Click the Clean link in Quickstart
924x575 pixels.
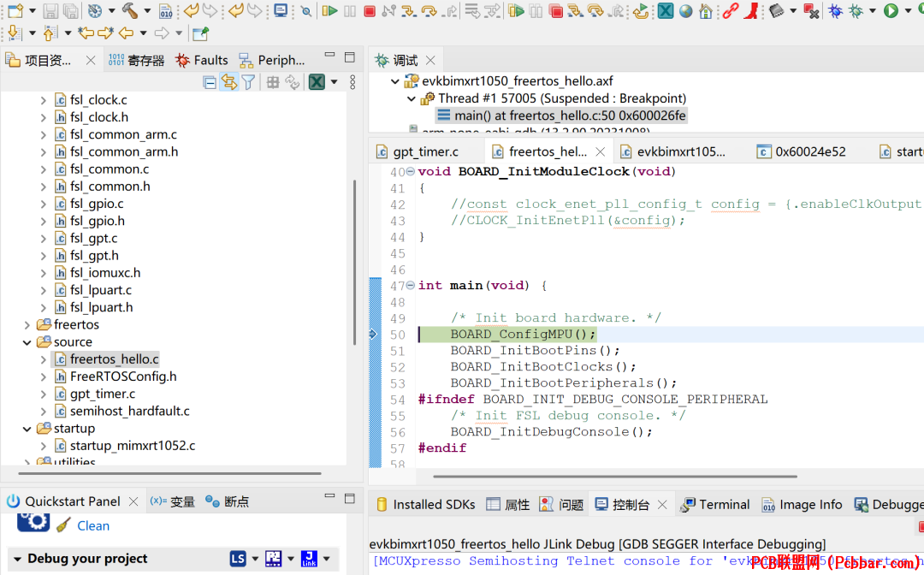[93, 525]
